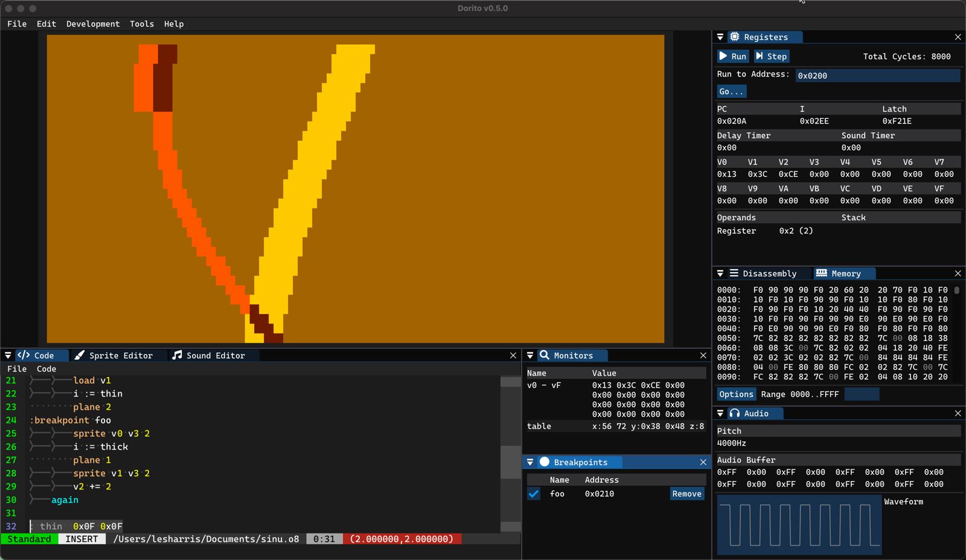Image resolution: width=966 pixels, height=560 pixels.
Task: Click the Disassembly list icon
Action: [734, 273]
